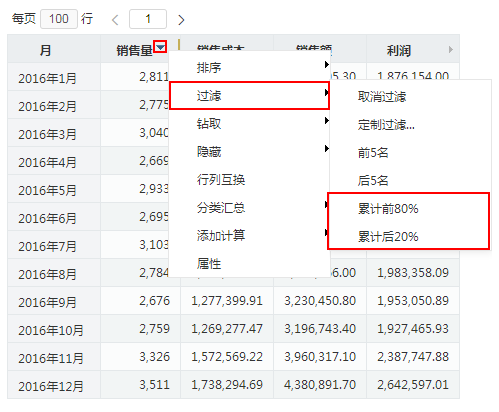Click sales amount cell 4,380,891.70
This screenshot has width=499, height=412.
tap(320, 385)
